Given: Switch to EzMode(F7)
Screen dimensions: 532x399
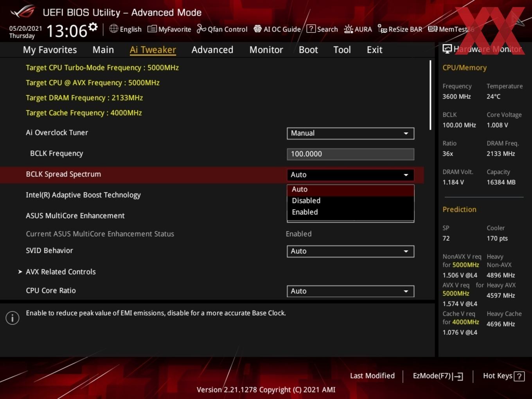Looking at the screenshot, I should coord(438,376).
